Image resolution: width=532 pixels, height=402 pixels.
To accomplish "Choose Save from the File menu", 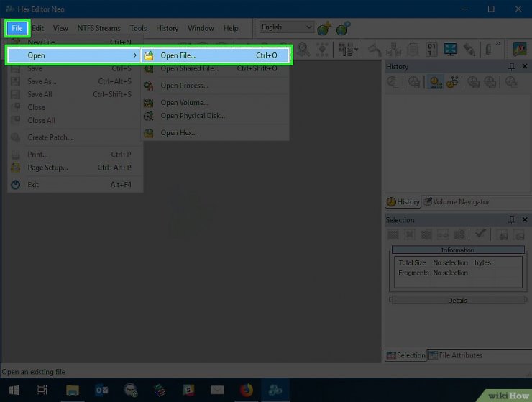I will coord(75,68).
